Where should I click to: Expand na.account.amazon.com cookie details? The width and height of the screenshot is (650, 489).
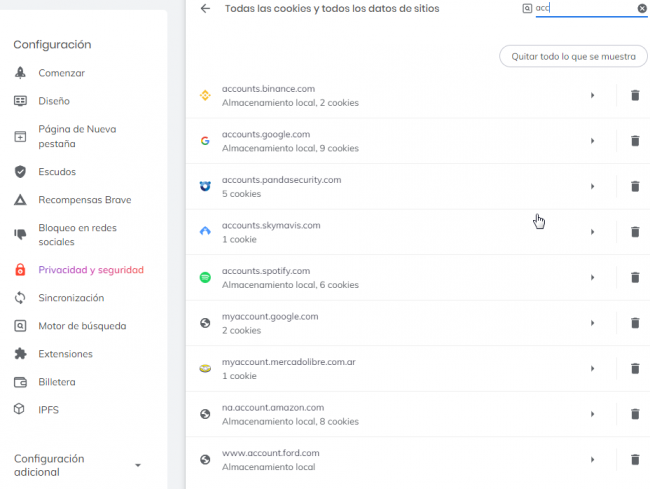[x=592, y=414]
